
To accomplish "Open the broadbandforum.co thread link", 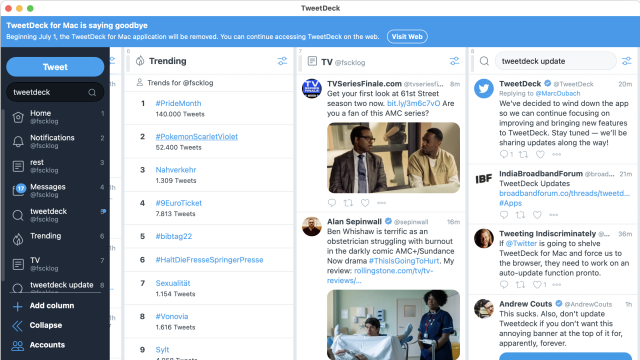I will 564,193.
